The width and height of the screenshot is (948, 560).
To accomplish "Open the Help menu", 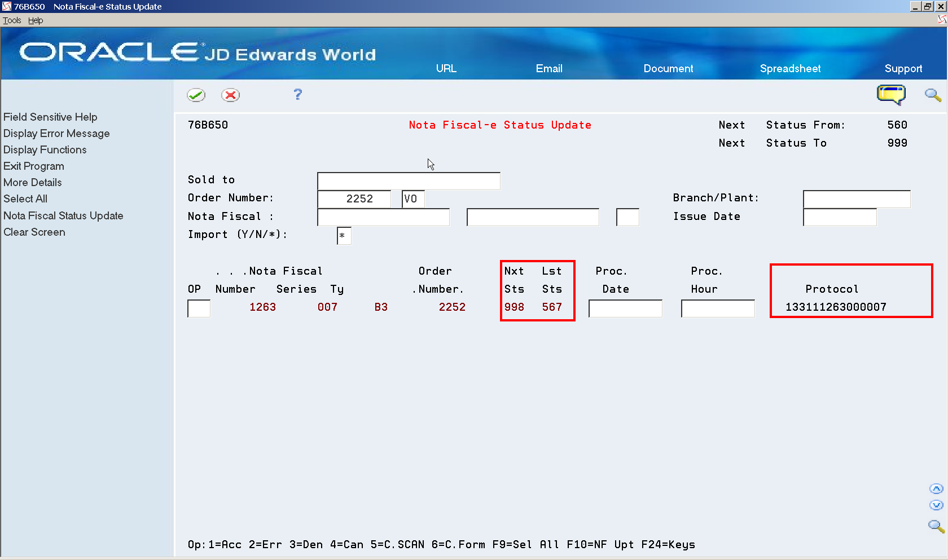I will [35, 20].
